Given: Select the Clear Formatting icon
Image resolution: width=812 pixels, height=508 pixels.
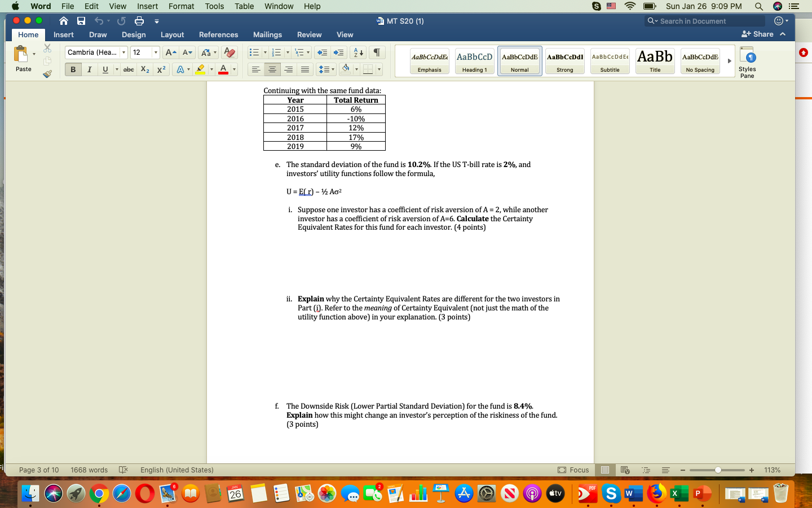Looking at the screenshot, I should point(229,51).
